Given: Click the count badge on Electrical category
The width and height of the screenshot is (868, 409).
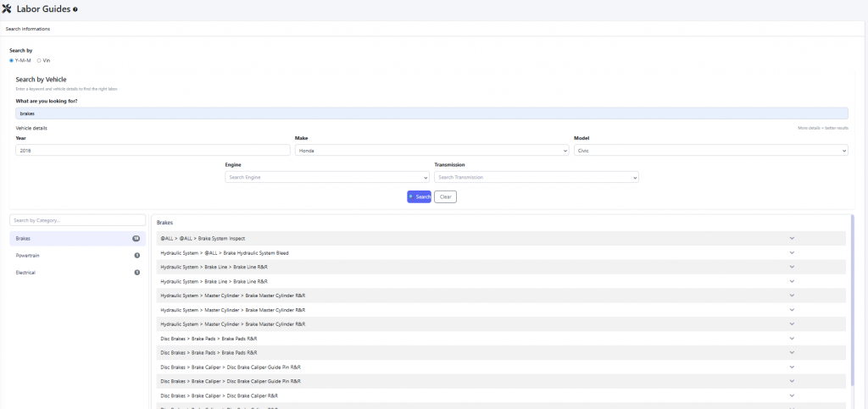Looking at the screenshot, I should tap(136, 272).
